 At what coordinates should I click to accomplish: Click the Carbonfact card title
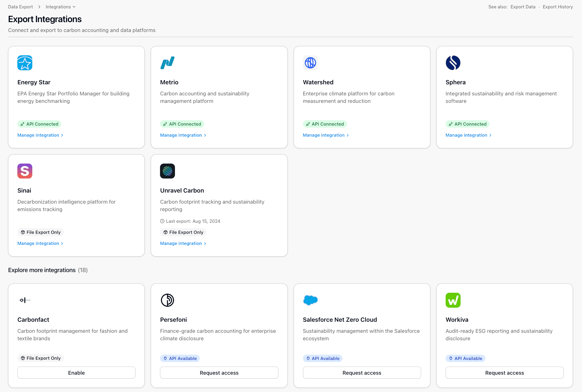click(33, 320)
